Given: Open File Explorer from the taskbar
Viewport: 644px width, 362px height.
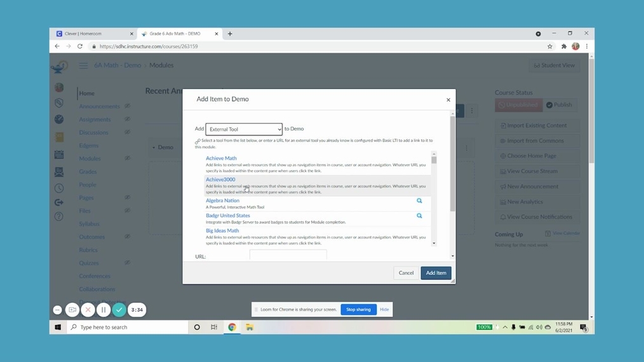Looking at the screenshot, I should [x=250, y=327].
